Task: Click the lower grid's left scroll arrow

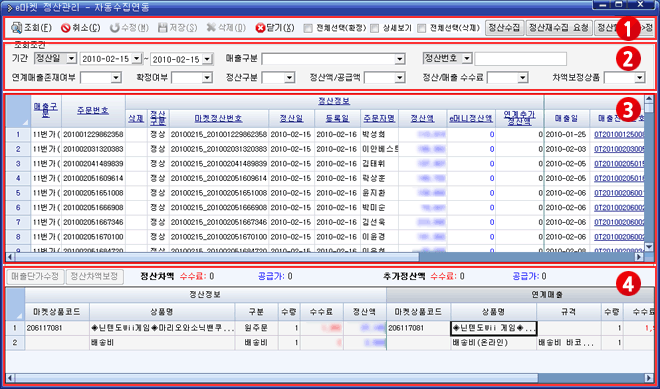Action: 10,378
